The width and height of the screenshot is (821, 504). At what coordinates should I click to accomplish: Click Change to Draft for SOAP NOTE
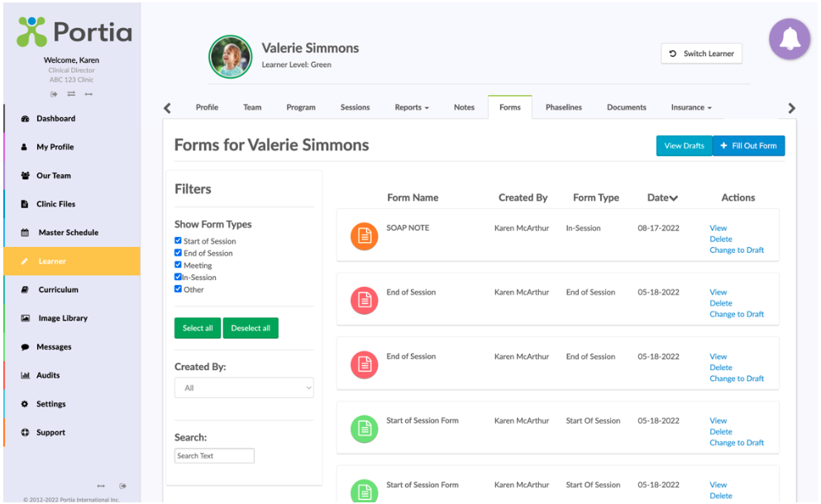[736, 250]
